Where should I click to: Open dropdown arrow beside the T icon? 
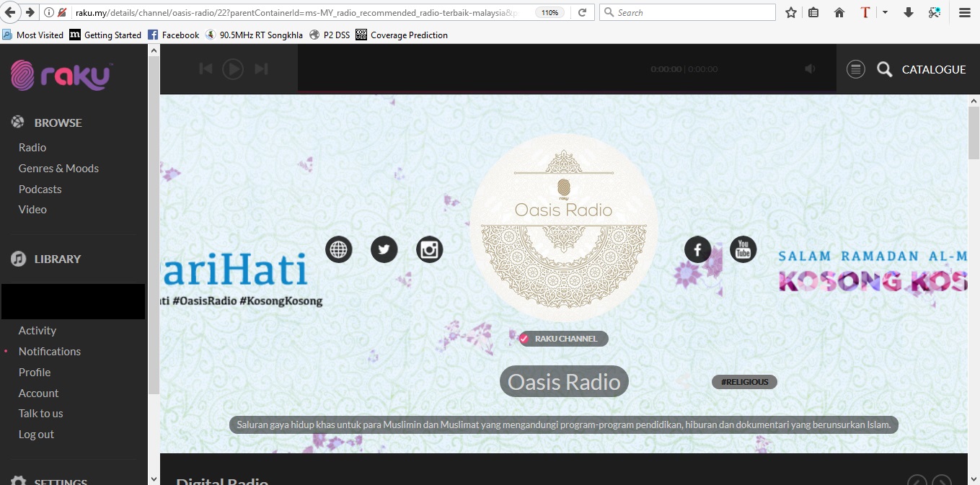885,12
